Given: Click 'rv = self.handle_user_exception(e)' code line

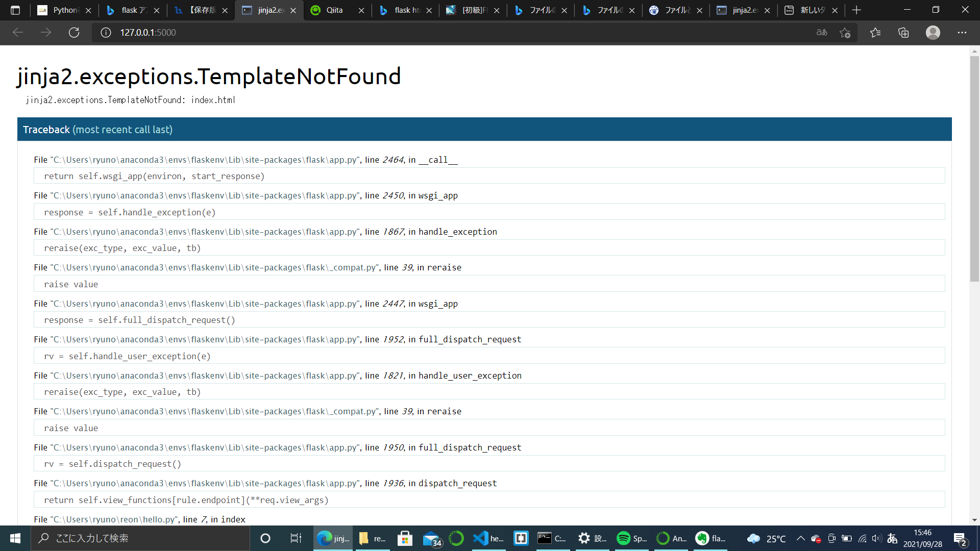Looking at the screenshot, I should point(489,356).
